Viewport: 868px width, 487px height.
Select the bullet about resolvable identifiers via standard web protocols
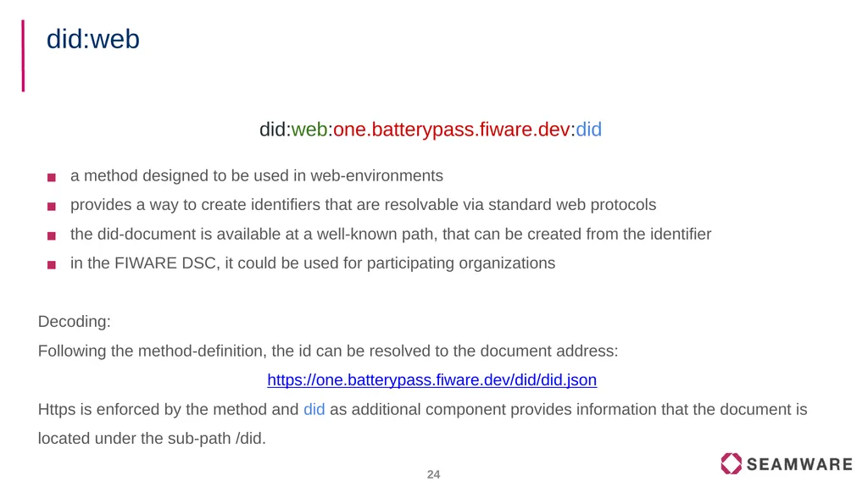pos(363,205)
